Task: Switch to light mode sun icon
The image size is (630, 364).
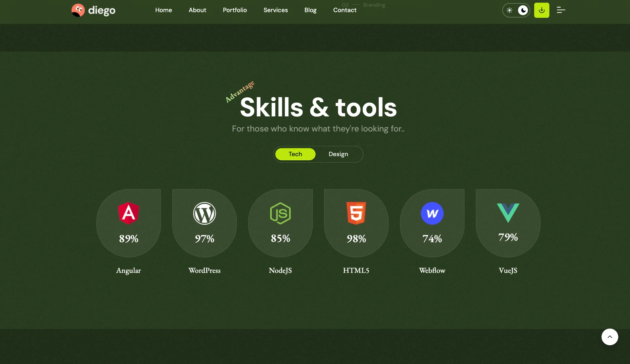Action: coord(509,10)
